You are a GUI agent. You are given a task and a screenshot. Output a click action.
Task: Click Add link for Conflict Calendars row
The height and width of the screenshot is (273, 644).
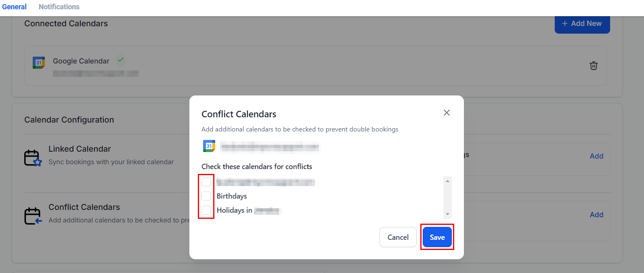[596, 215]
